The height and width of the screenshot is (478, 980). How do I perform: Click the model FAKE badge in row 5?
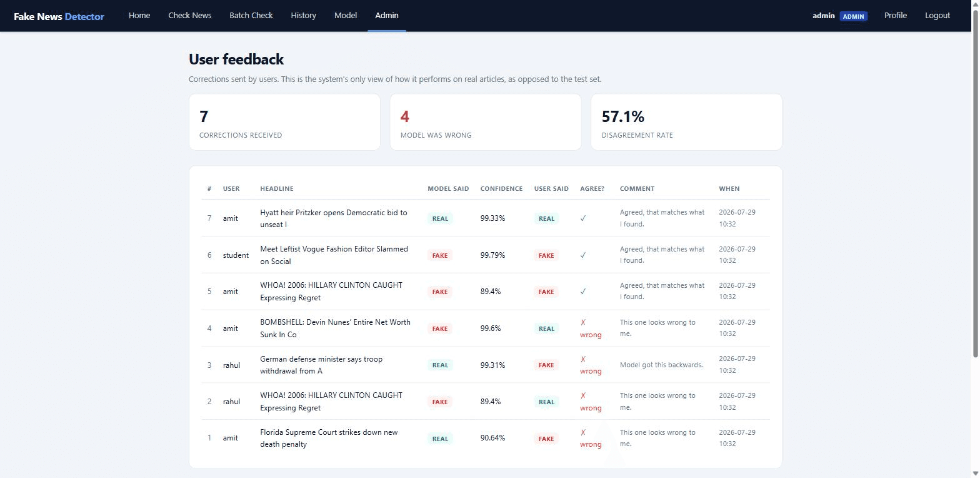tap(439, 292)
